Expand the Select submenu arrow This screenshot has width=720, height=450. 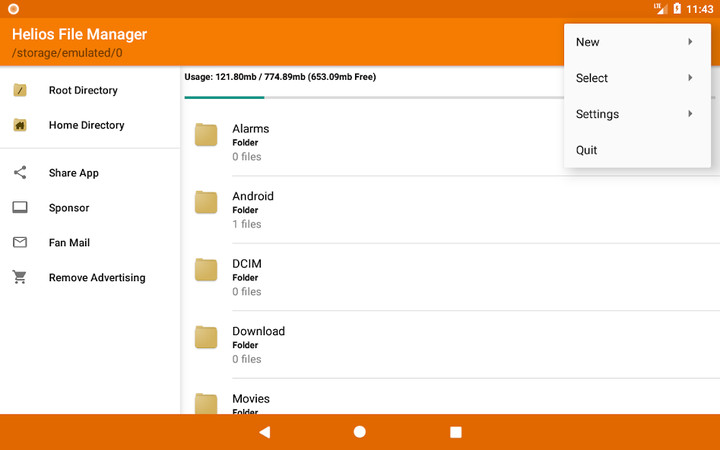(x=690, y=78)
